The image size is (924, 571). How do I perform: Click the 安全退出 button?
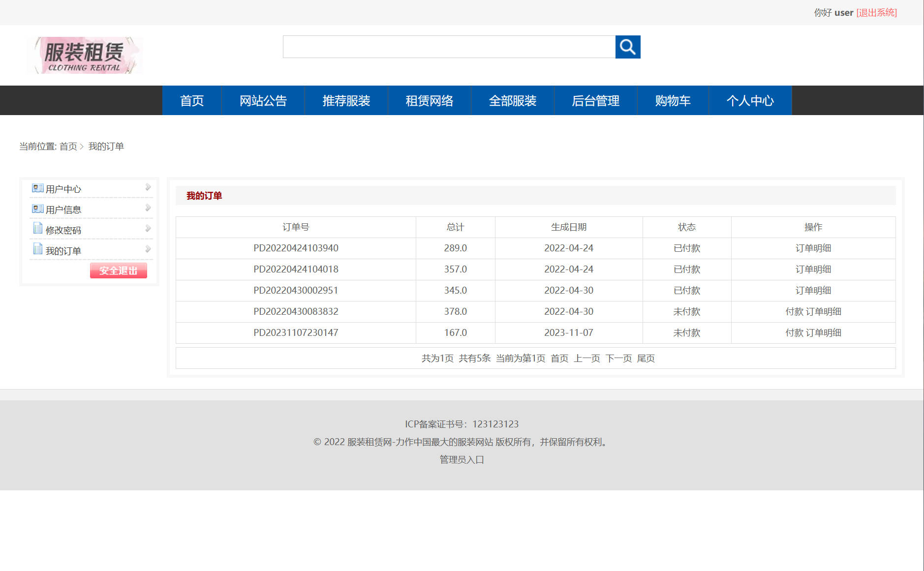(x=118, y=270)
